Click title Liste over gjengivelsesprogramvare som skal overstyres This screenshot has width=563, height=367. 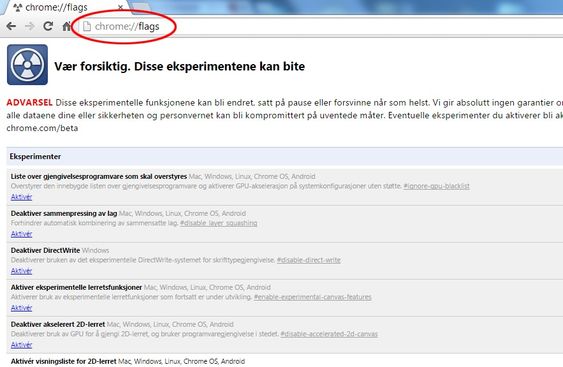point(99,176)
